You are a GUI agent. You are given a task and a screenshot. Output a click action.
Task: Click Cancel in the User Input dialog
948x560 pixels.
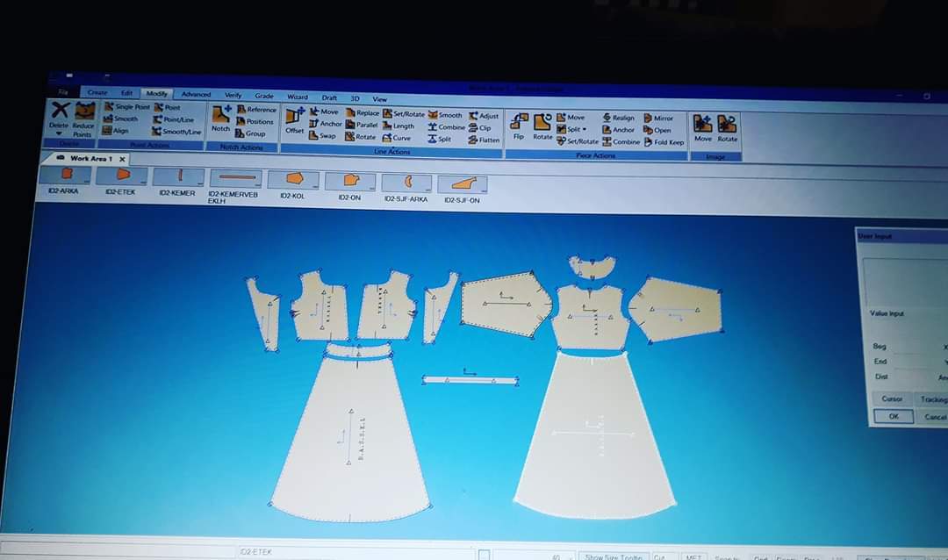point(936,417)
